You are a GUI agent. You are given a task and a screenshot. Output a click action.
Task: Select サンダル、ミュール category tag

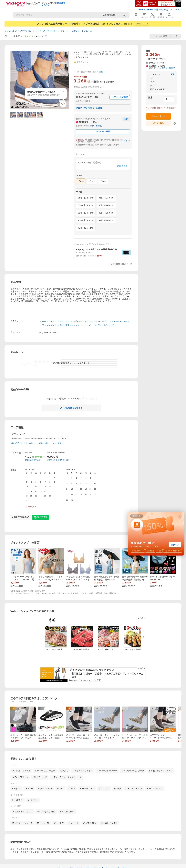pos(21,771)
